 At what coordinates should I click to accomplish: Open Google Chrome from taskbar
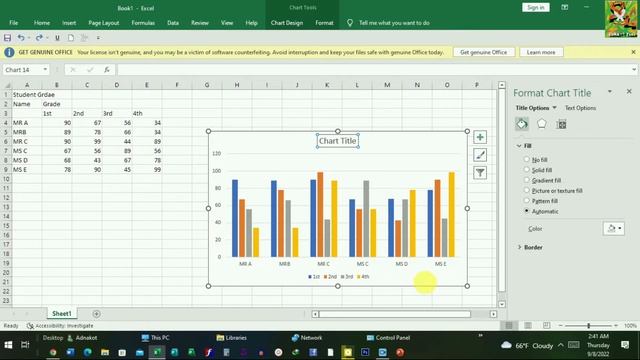pos(53,352)
